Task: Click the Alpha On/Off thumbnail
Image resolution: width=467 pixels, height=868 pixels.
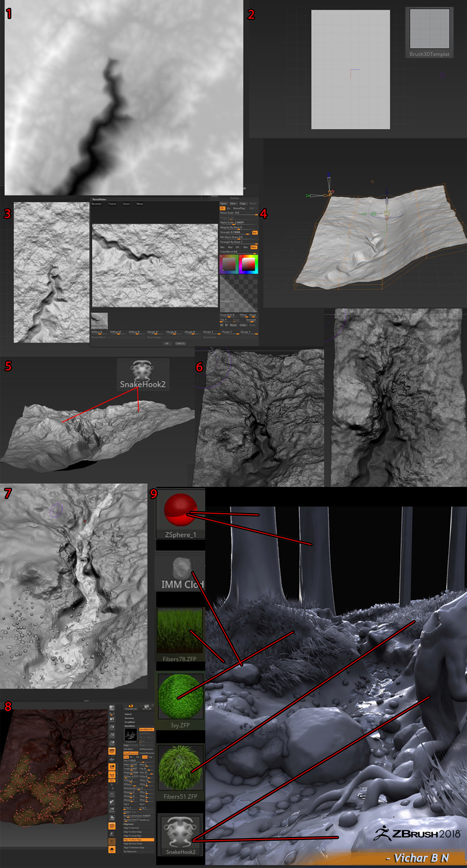Action: 99,321
